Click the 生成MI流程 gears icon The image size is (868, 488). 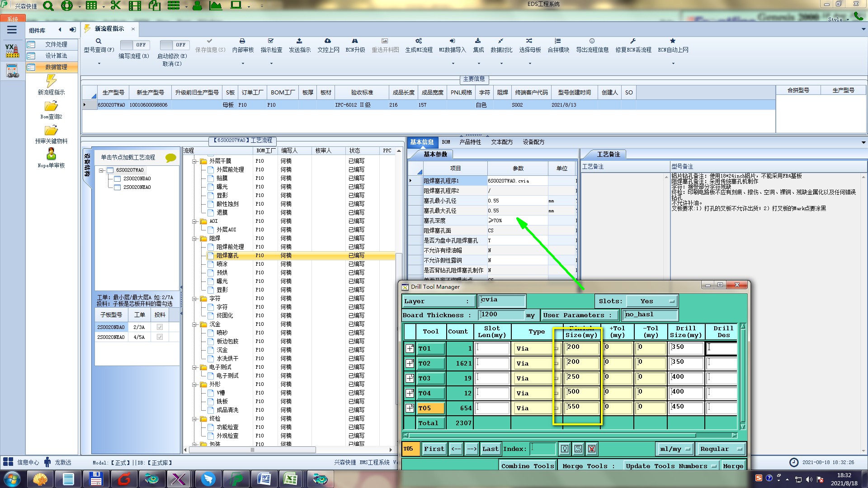(419, 41)
